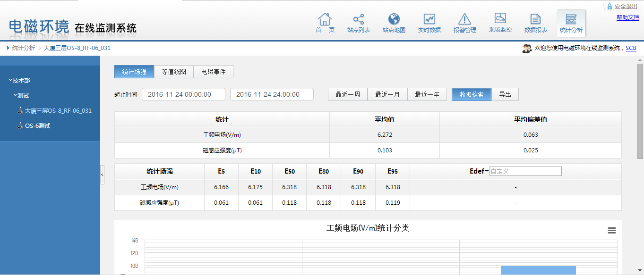Click the average deviation value 0.025
The width and height of the screenshot is (644, 275).
coord(531,150)
